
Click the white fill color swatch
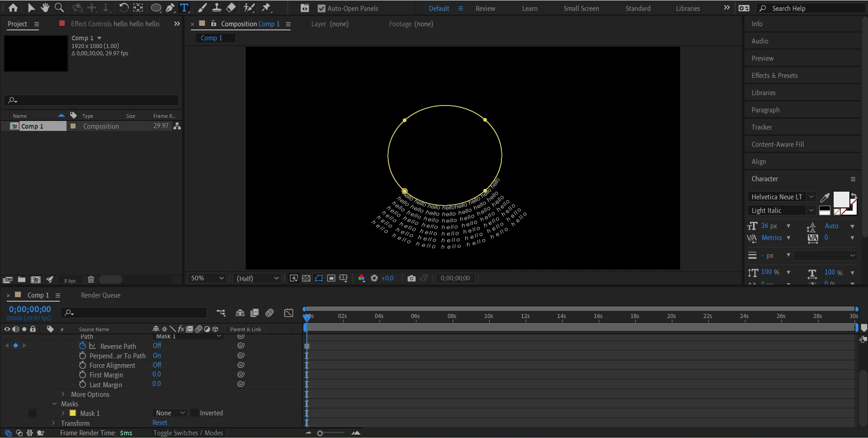841,199
